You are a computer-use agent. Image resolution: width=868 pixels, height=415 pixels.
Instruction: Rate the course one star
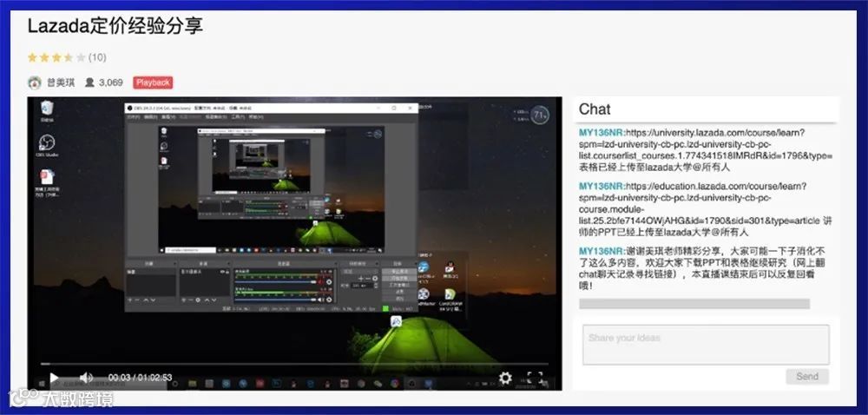point(32,57)
